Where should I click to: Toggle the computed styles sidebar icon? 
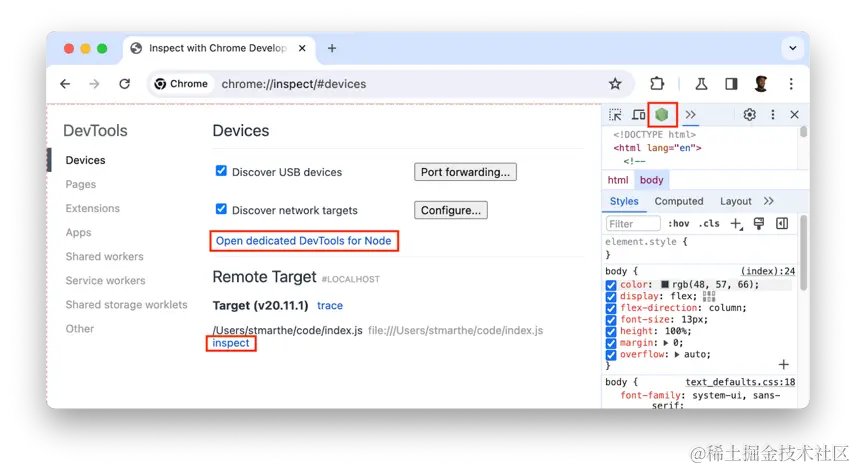(x=782, y=223)
